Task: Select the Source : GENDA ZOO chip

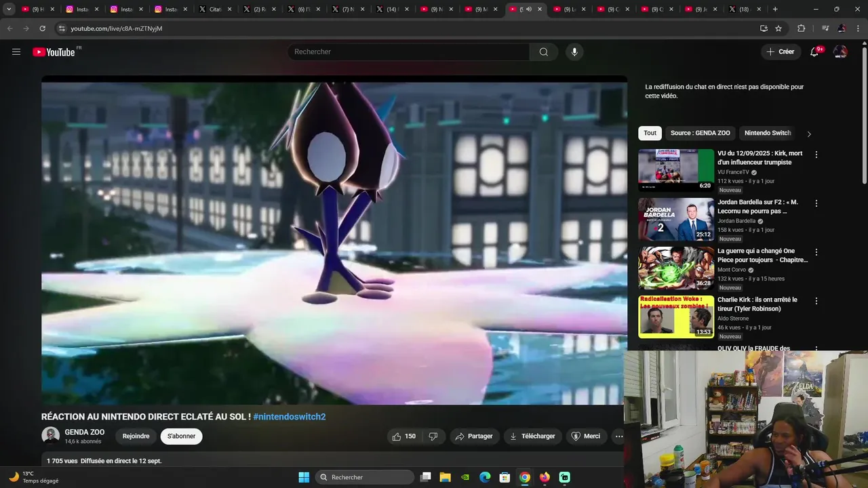Action: coord(701,133)
